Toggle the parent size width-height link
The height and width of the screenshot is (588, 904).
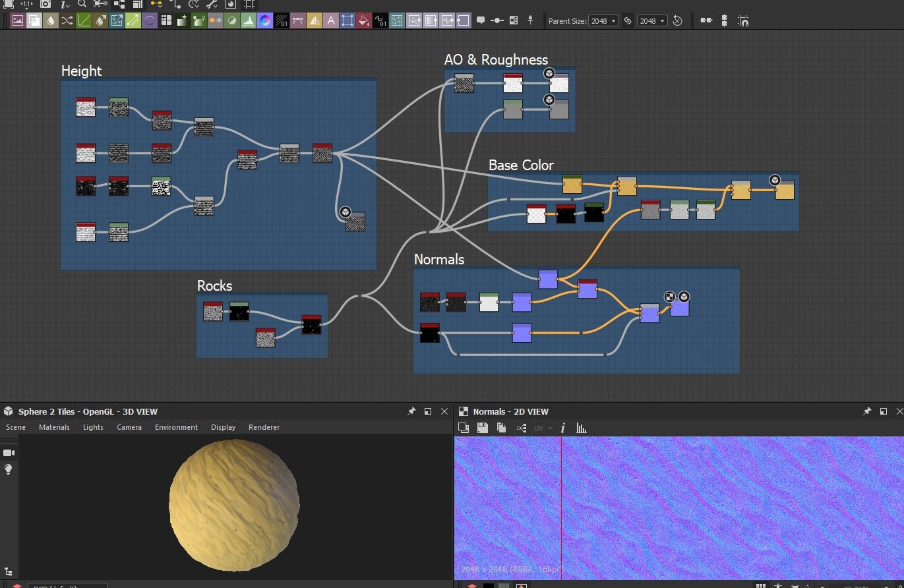tap(628, 20)
